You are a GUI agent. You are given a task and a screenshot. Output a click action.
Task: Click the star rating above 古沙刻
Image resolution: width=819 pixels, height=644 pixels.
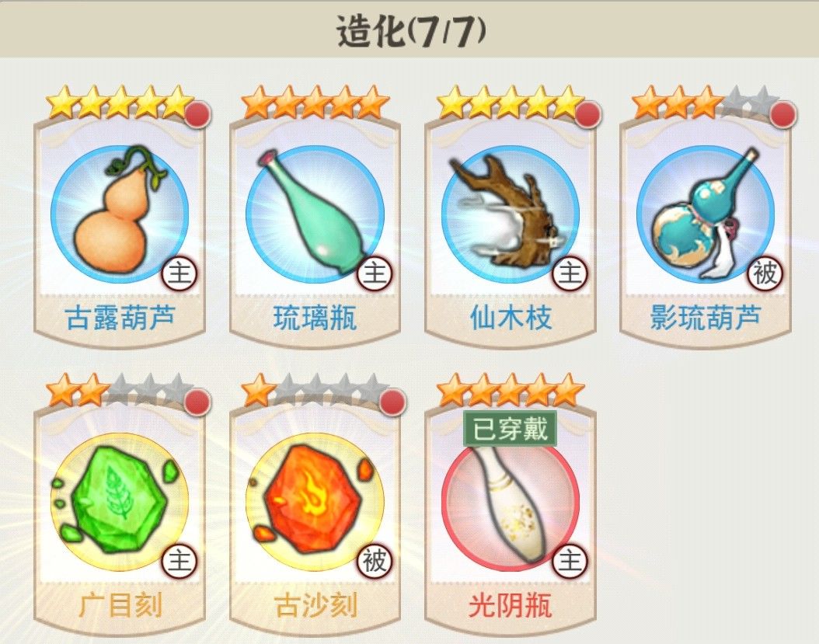point(315,390)
